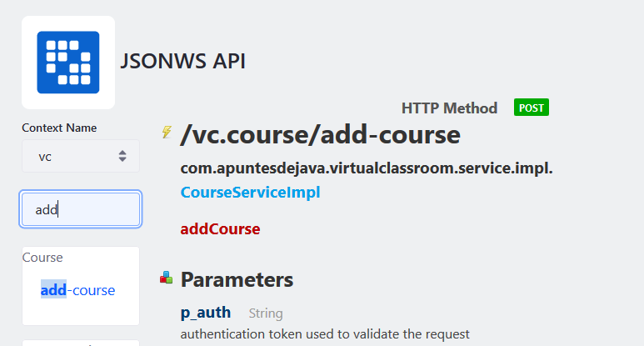
Task: Click the JSONWS API blue grid logo
Action: pos(68,63)
